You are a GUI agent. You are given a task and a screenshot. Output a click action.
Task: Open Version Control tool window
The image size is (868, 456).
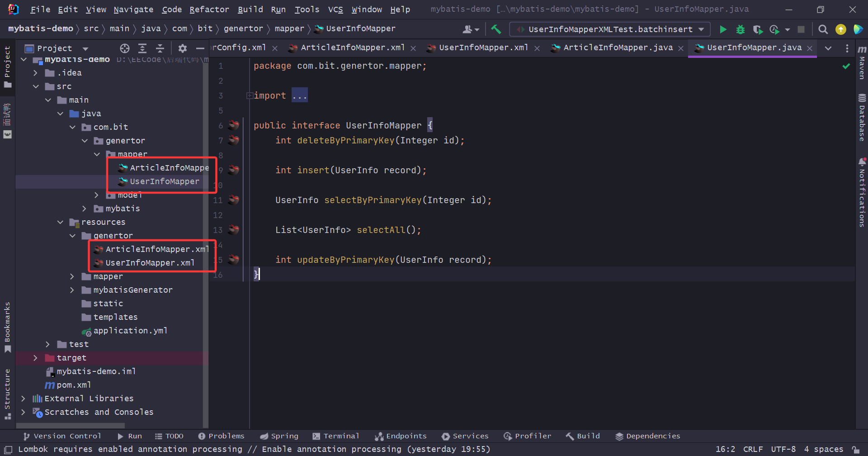[x=62, y=436]
